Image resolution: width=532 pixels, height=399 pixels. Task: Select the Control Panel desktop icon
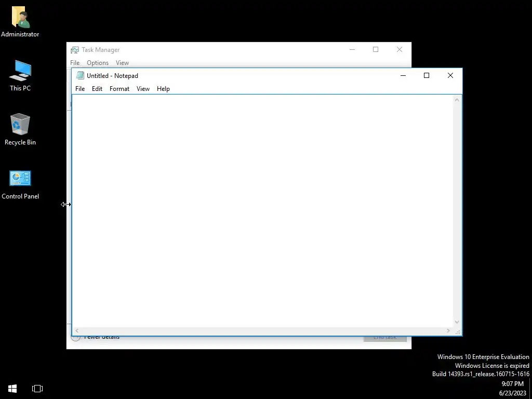tap(20, 184)
